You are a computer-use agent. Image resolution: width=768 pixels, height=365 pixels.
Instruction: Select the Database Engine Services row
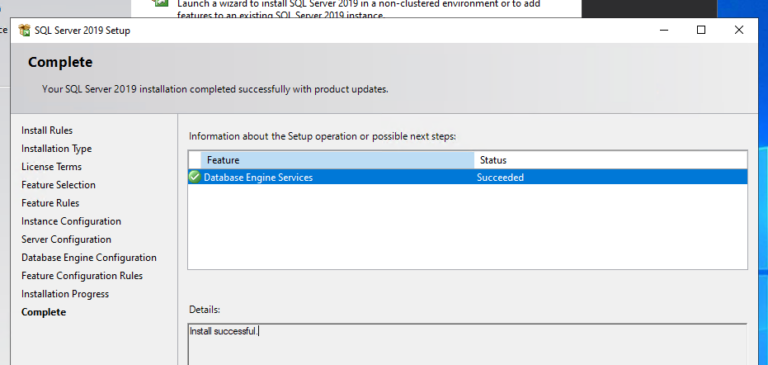coord(467,177)
